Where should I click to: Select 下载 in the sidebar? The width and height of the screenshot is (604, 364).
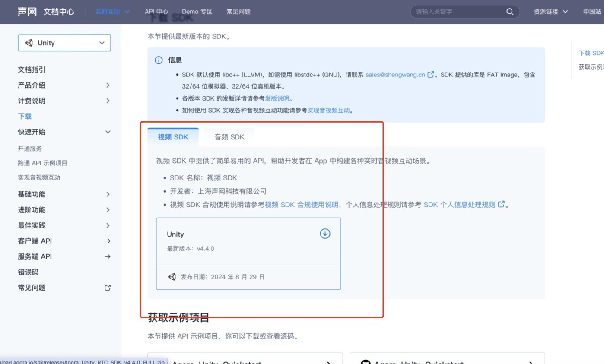pos(25,116)
